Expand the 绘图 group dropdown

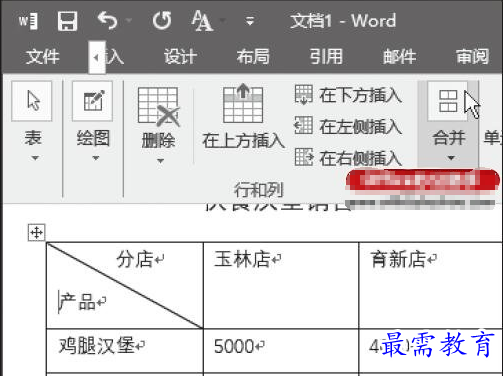point(96,158)
